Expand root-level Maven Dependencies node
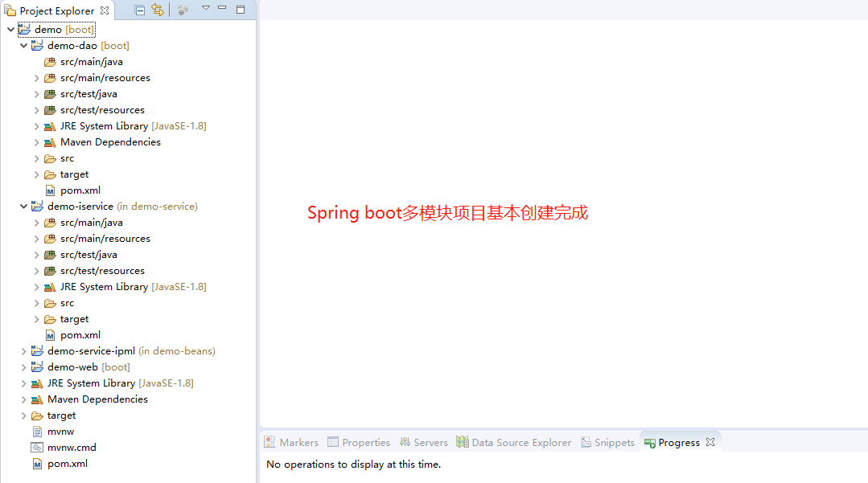This screenshot has width=868, height=483. (23, 399)
